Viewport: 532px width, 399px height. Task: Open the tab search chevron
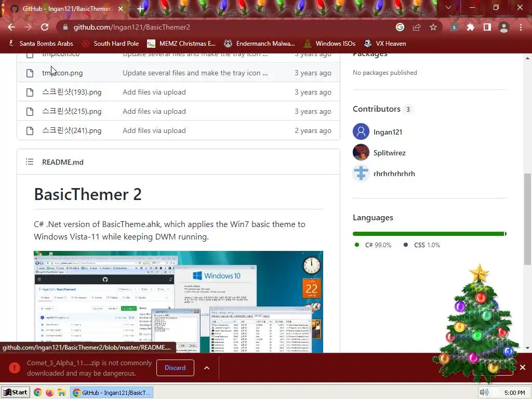448,7
